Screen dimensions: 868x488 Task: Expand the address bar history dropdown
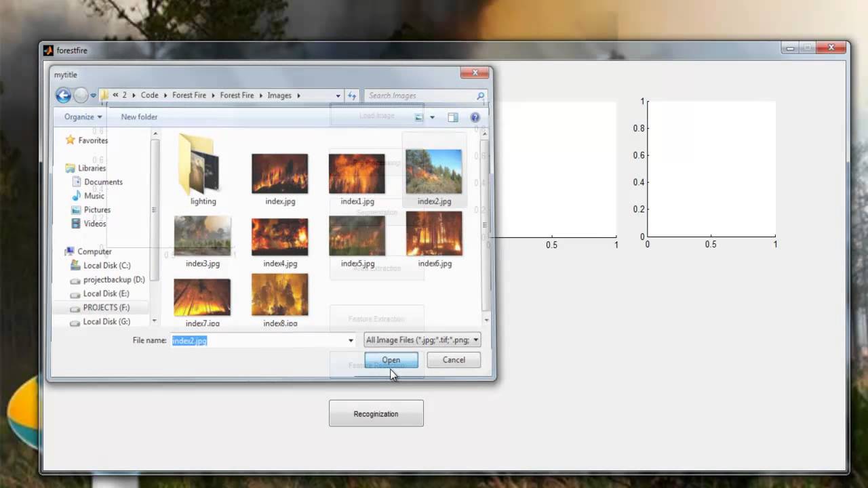click(x=338, y=96)
